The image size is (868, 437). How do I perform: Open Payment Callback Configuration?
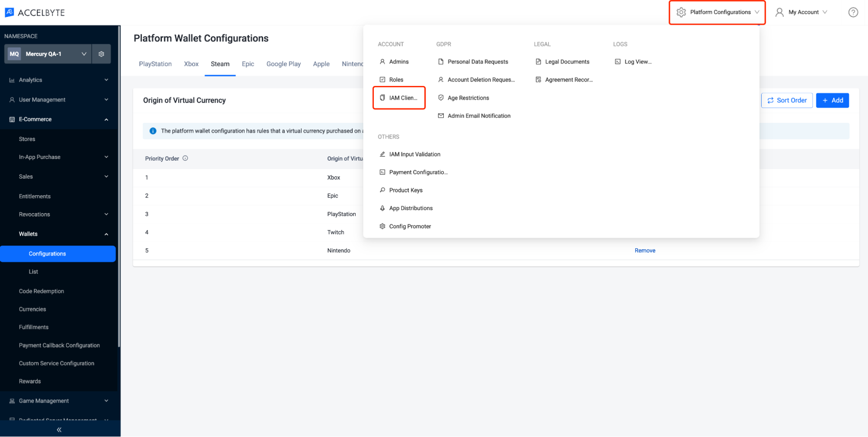(x=59, y=345)
